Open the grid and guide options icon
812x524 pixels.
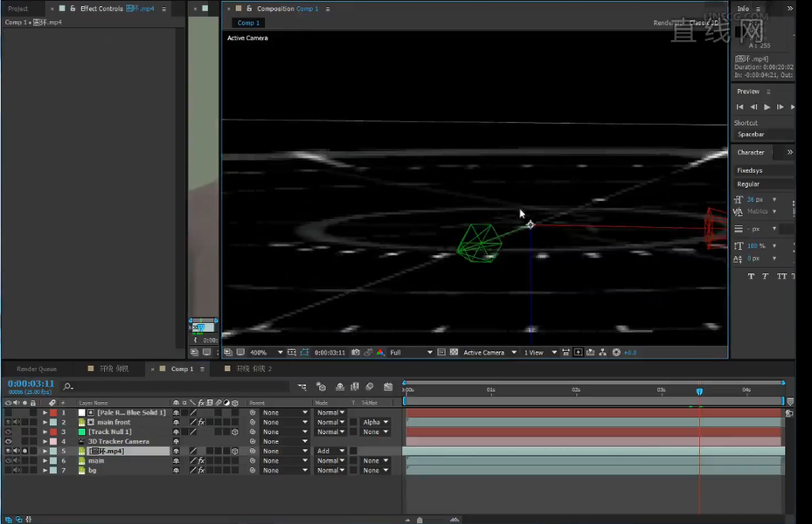tap(292, 352)
